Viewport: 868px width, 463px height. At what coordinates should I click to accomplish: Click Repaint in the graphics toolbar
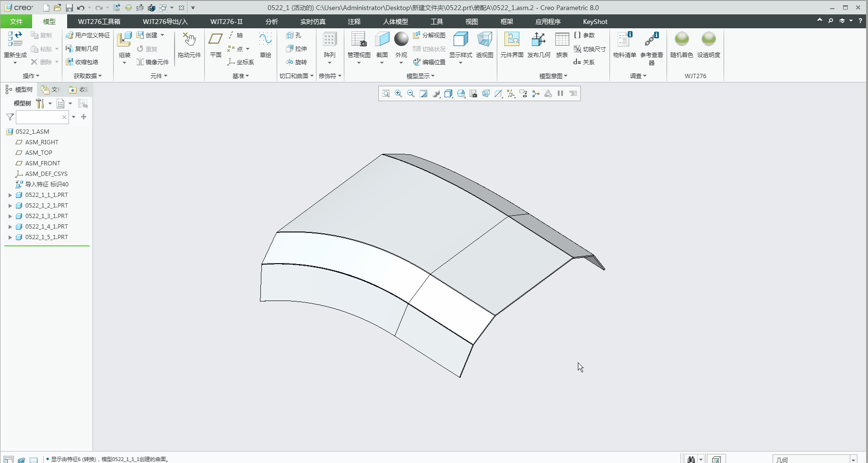pos(423,93)
